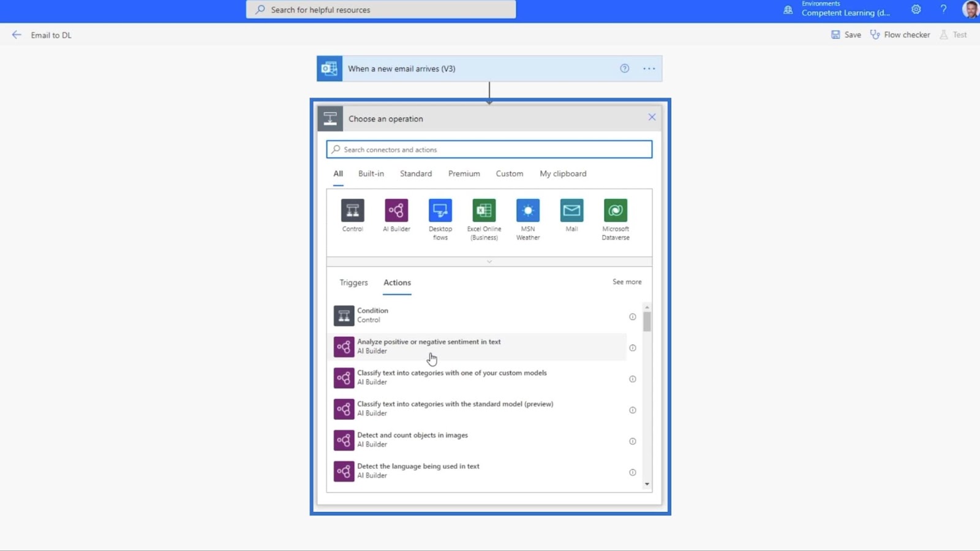The image size is (980, 551).
Task: Switch to My clipboard tab
Action: coord(563,174)
